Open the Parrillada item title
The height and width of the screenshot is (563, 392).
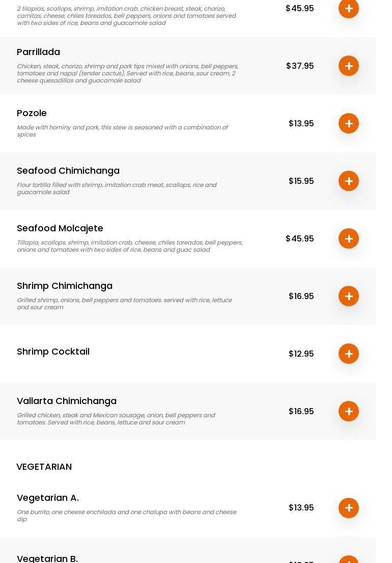(x=38, y=52)
